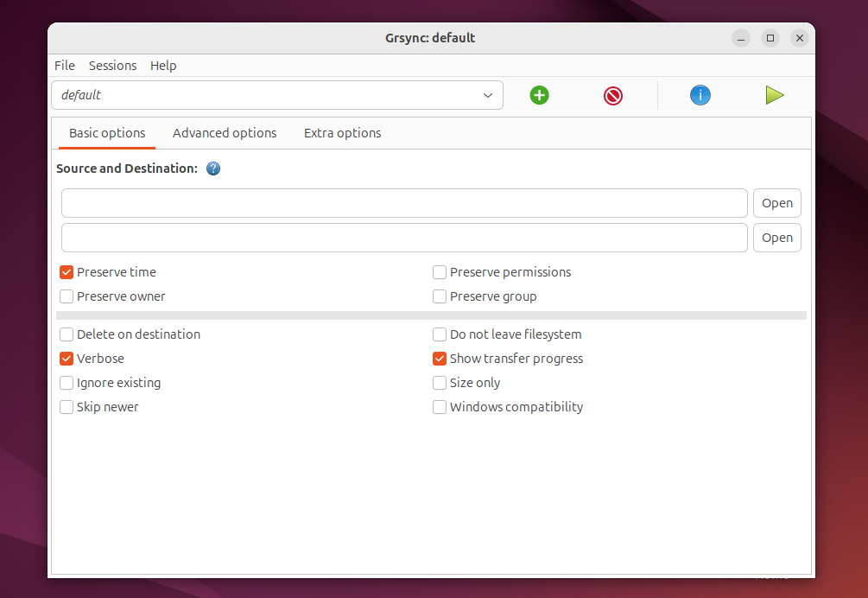
Task: Maximize the Grsync window
Action: pyautogui.click(x=770, y=38)
